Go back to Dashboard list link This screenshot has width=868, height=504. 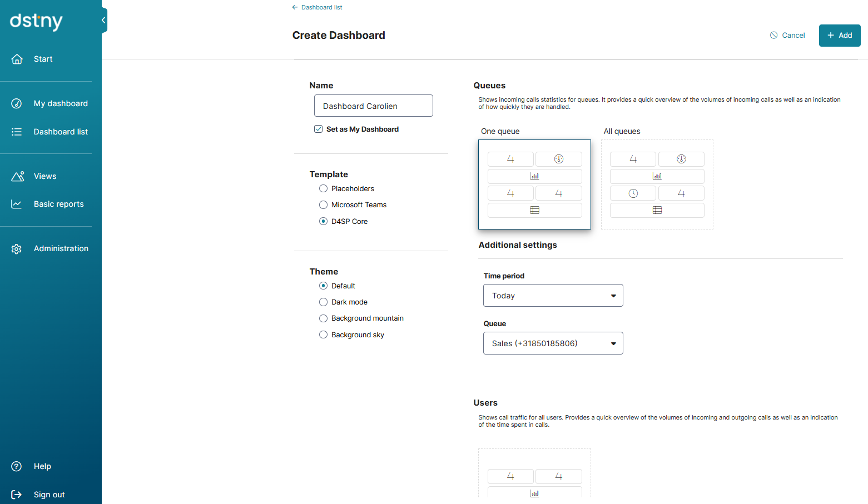[317, 7]
